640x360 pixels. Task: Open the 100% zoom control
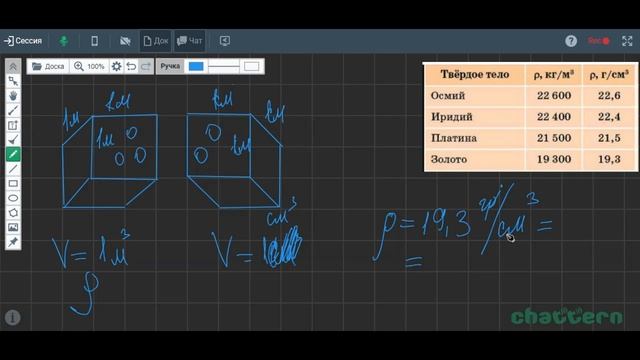click(x=89, y=67)
